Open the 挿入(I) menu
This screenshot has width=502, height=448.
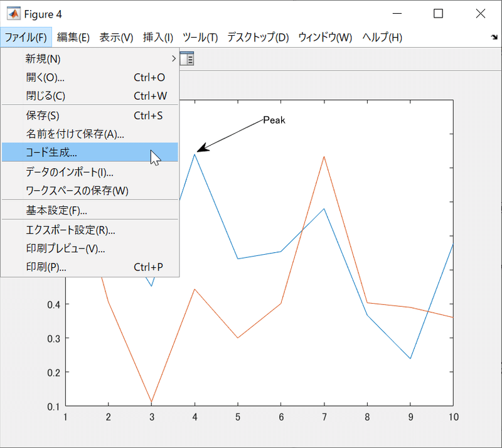pos(158,38)
